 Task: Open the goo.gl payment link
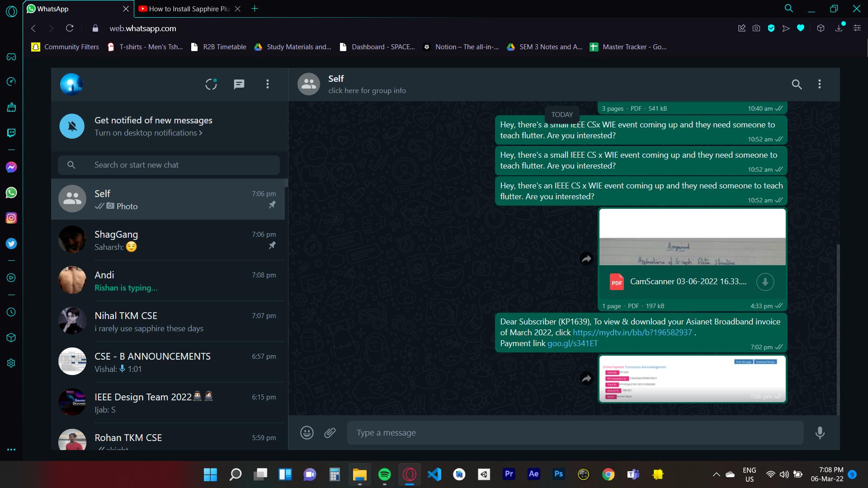(x=572, y=343)
